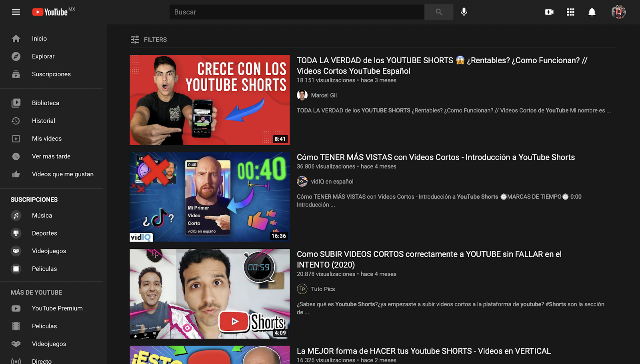Screen dimensions: 640x364
Task: Open title TODA LA VERDAD de los YOUTUBE SHORTS
Action: [x=442, y=66]
